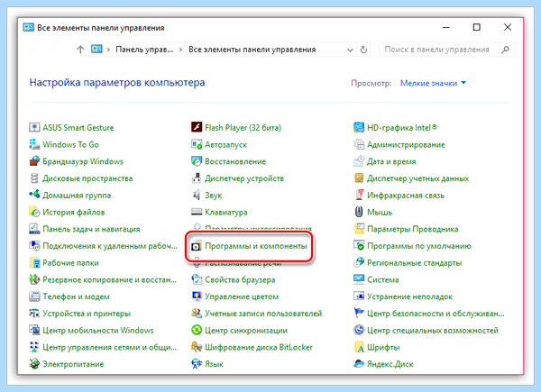Click the Windows To Go icon
Image resolution: width=541 pixels, height=392 pixels.
[x=34, y=144]
